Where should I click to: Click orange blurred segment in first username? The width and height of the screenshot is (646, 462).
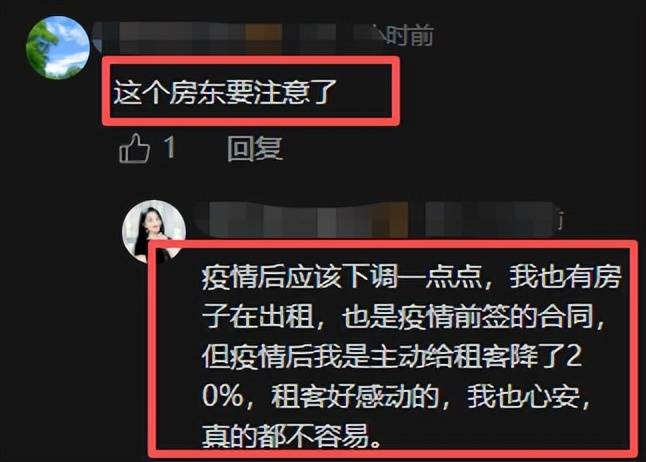[264, 38]
